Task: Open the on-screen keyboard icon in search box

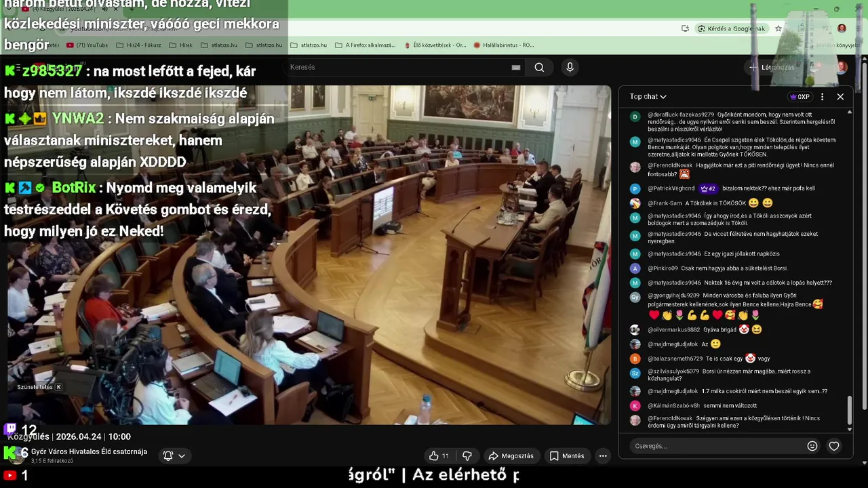Action: (x=516, y=67)
